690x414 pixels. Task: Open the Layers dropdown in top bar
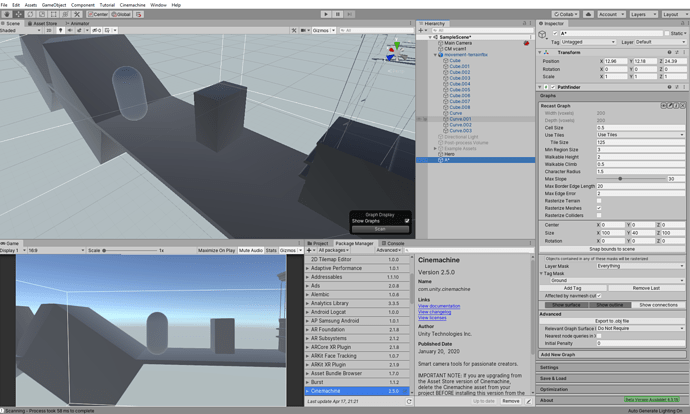click(643, 14)
